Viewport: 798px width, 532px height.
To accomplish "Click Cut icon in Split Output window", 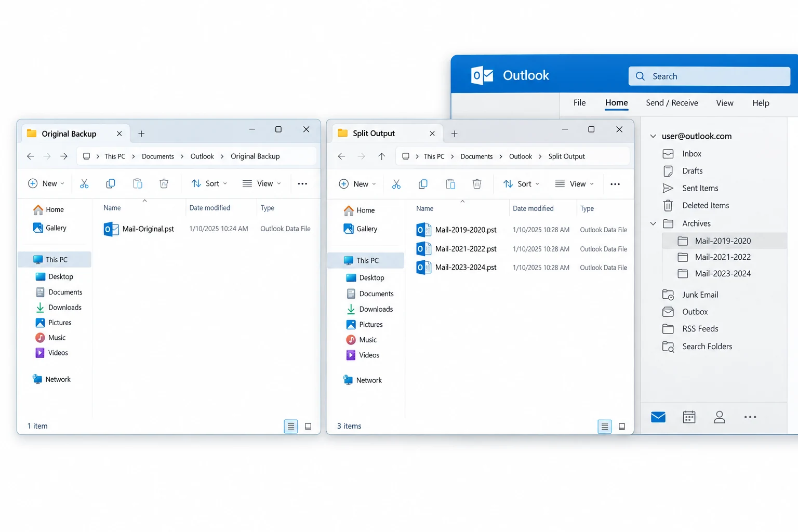I will point(396,184).
